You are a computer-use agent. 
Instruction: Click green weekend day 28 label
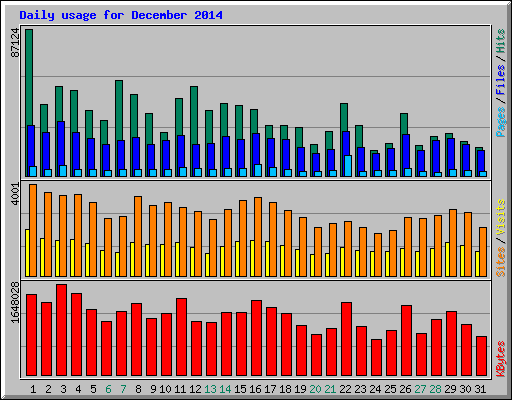coord(435,389)
